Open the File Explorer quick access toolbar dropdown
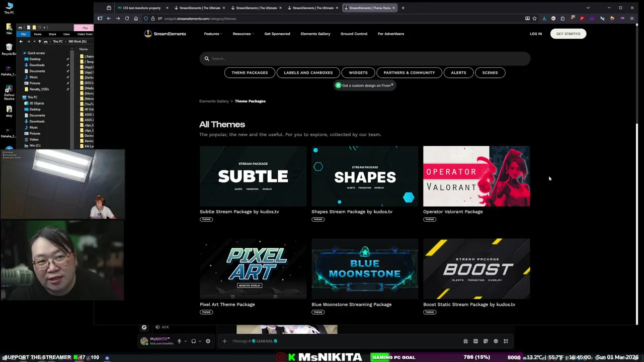 click(x=45, y=28)
